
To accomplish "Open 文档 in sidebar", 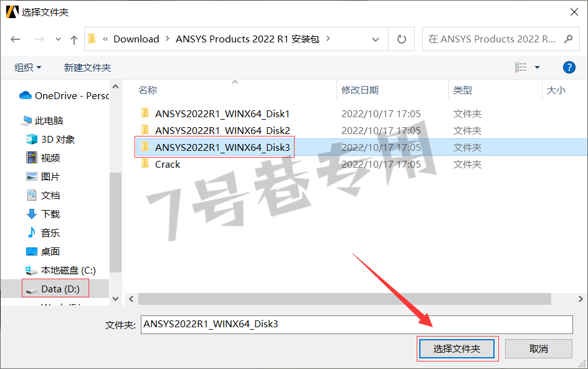I will click(43, 196).
